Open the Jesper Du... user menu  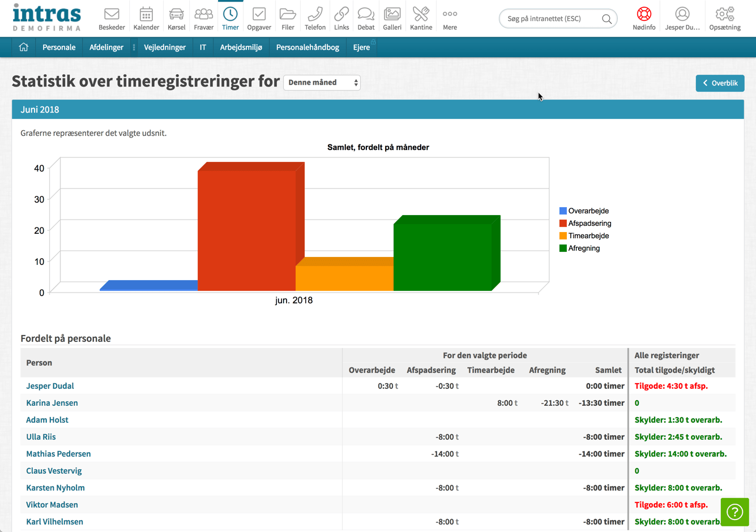point(682,18)
